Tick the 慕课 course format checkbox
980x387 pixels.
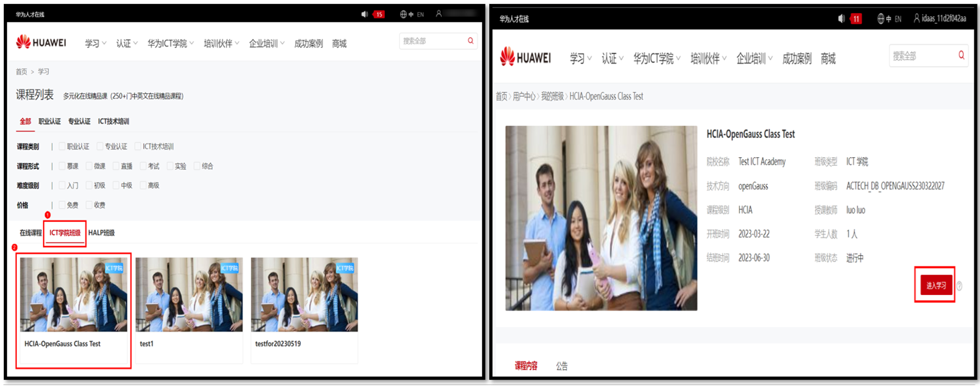click(x=63, y=166)
